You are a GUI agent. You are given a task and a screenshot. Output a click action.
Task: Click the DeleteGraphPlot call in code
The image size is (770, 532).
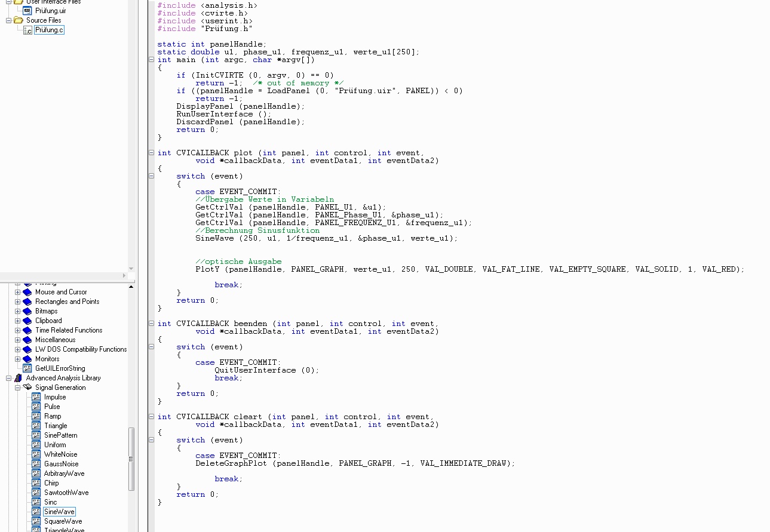tap(355, 463)
